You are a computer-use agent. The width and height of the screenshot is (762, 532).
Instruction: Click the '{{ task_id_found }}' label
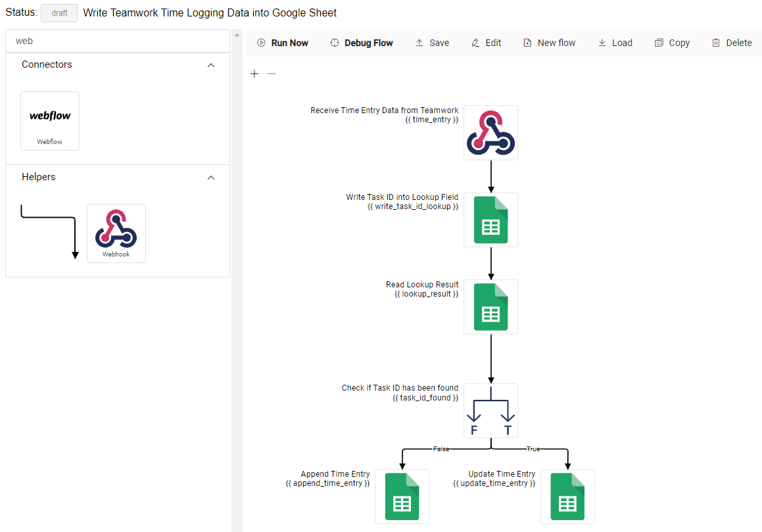[425, 398]
